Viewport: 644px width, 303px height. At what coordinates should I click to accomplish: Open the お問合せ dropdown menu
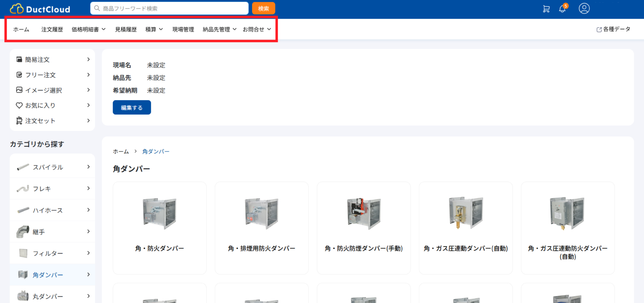point(257,30)
